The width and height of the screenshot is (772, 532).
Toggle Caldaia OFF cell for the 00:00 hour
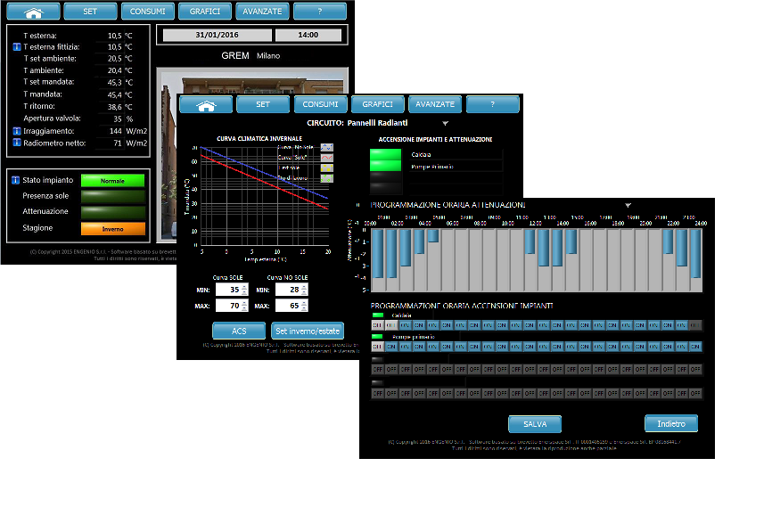click(378, 325)
